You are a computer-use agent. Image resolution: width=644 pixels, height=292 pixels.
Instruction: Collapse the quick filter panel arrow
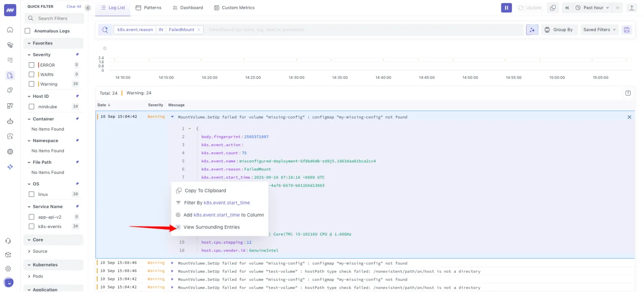point(88,8)
